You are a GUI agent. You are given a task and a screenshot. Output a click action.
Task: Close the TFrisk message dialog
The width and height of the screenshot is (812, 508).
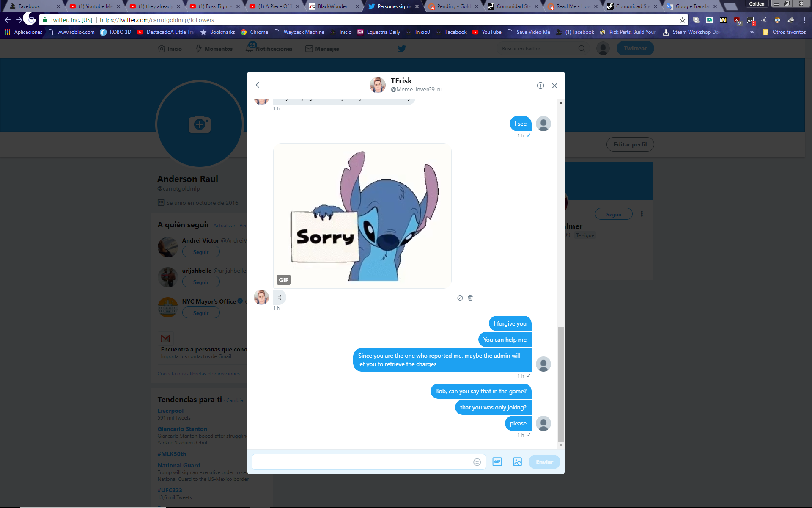pos(554,86)
